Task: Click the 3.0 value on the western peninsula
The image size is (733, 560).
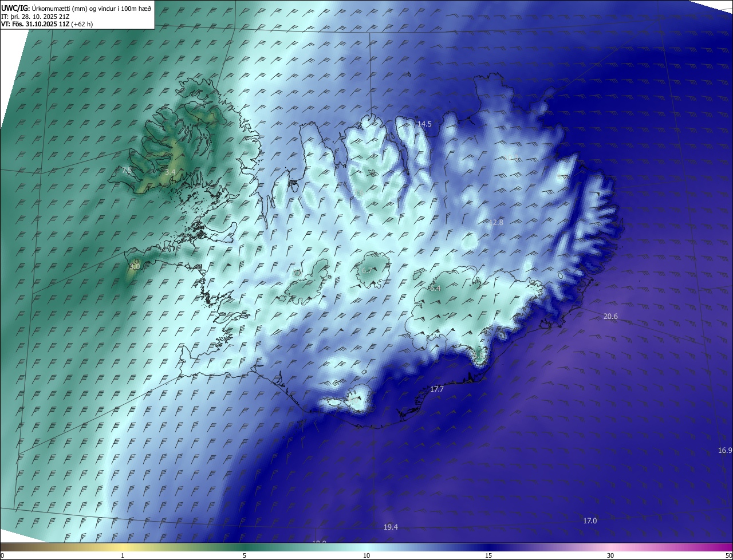Action: click(x=135, y=266)
